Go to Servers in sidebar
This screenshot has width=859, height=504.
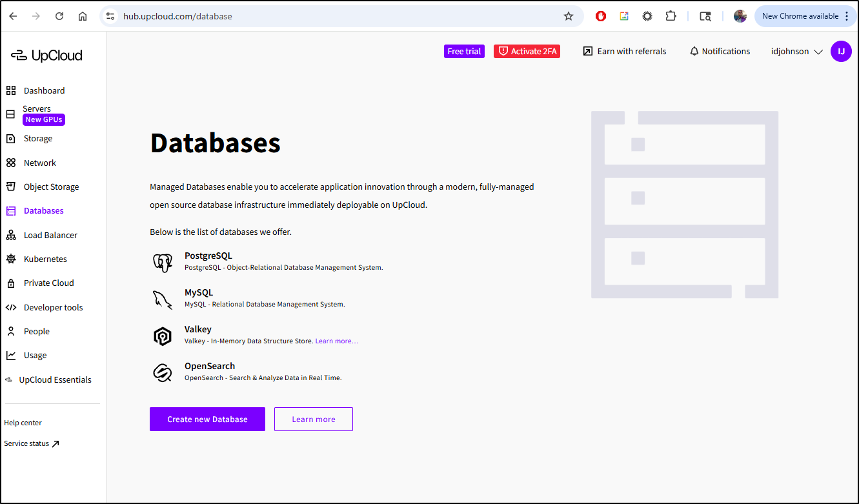pyautogui.click(x=37, y=109)
